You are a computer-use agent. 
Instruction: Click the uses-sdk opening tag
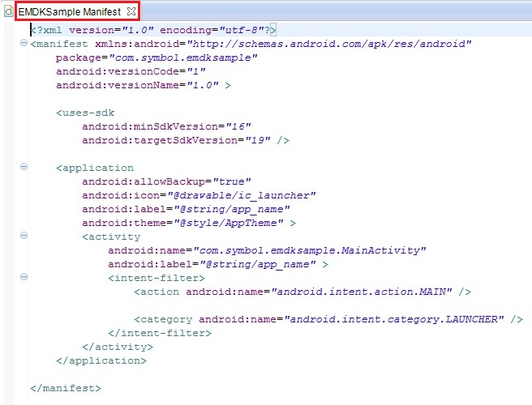(85, 113)
